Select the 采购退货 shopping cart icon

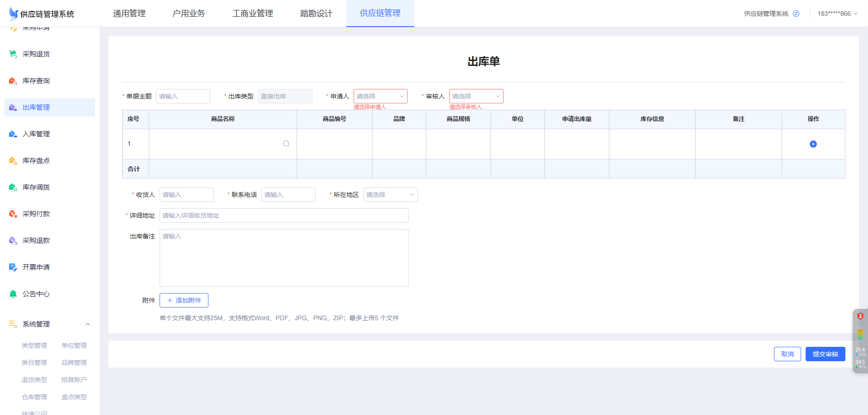coord(12,54)
